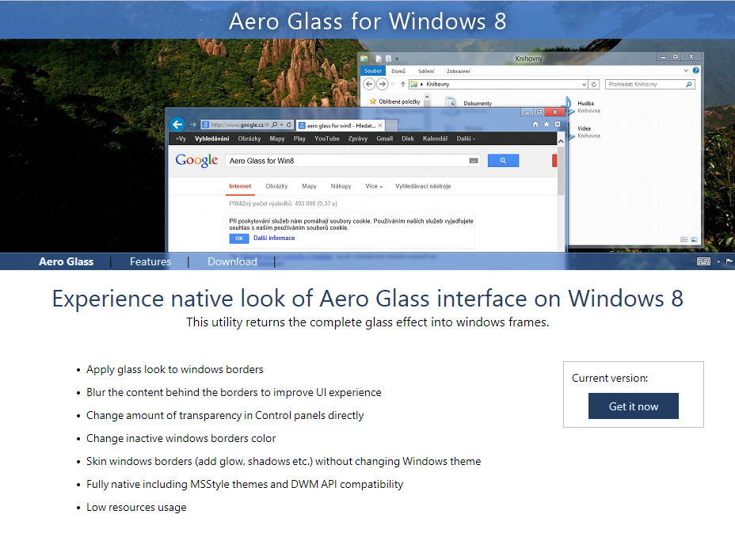Viewport: 735px width, 560px height.
Task: Open the blue help icon in Explorer ribbon
Action: point(696,70)
